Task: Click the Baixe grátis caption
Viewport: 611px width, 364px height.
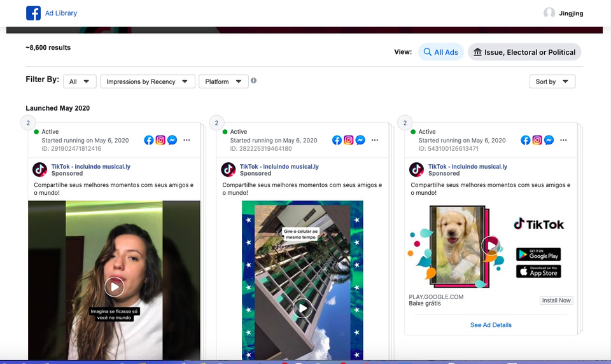Action: pyautogui.click(x=425, y=303)
